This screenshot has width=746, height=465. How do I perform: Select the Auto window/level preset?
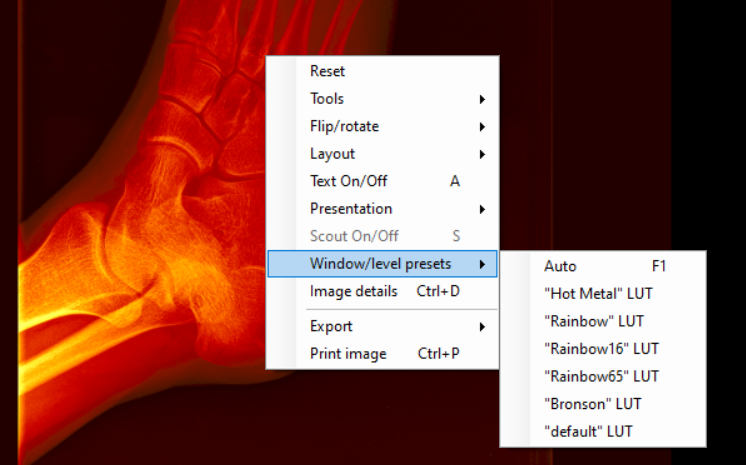(x=603, y=266)
